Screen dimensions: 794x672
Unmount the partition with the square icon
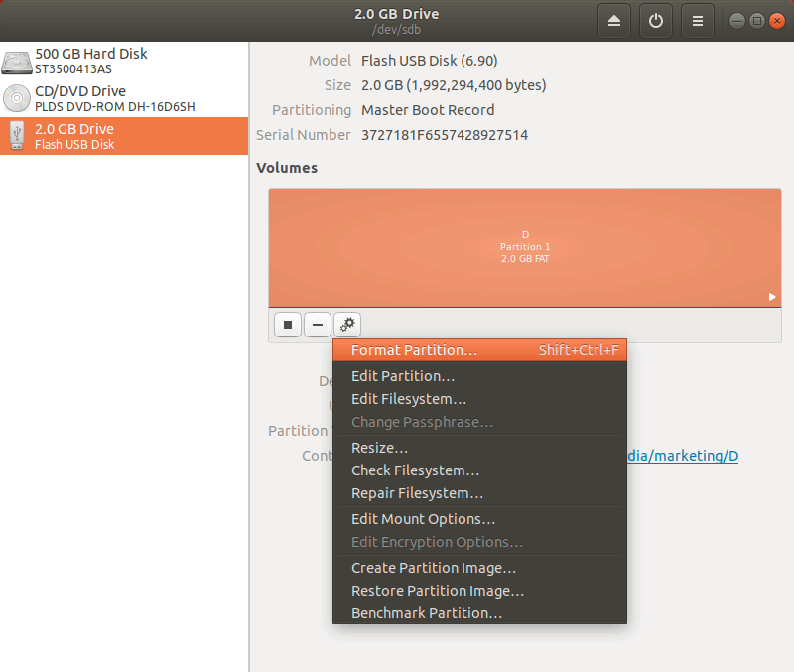tap(287, 324)
